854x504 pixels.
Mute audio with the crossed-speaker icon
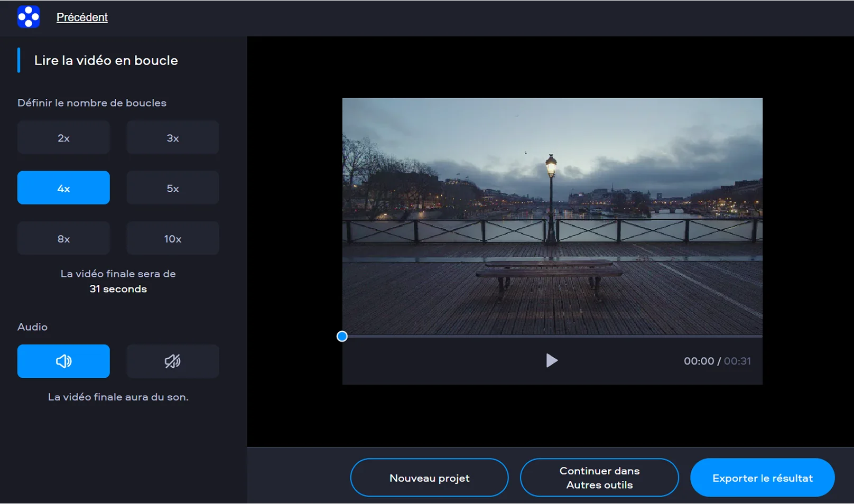pyautogui.click(x=173, y=361)
